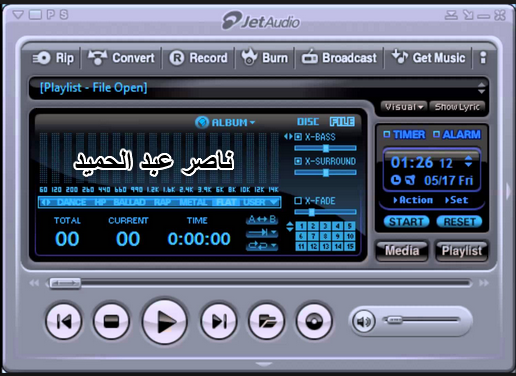The height and width of the screenshot is (376, 516).
Task: Switch to FILE mode tab
Action: pos(342,122)
